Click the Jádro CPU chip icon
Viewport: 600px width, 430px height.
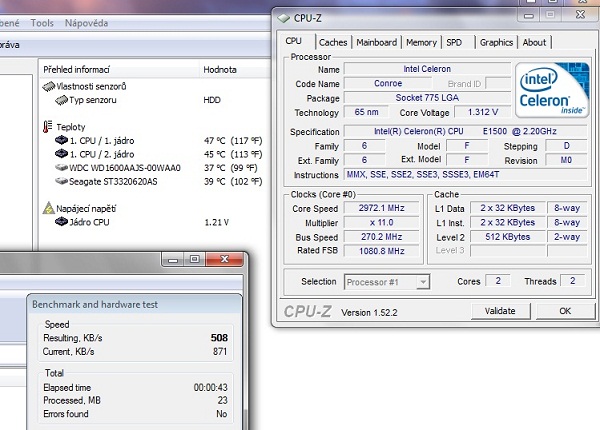61,221
